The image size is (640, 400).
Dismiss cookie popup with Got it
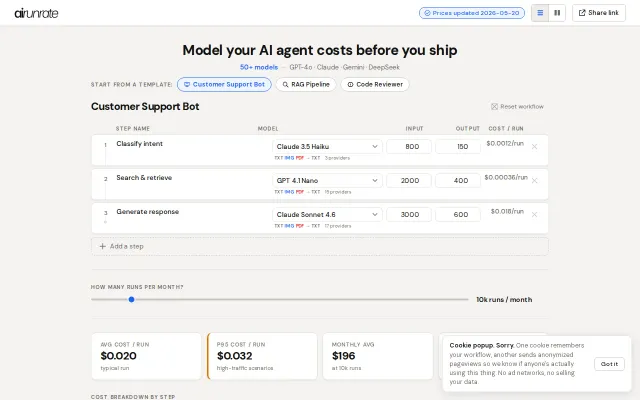pos(609,364)
